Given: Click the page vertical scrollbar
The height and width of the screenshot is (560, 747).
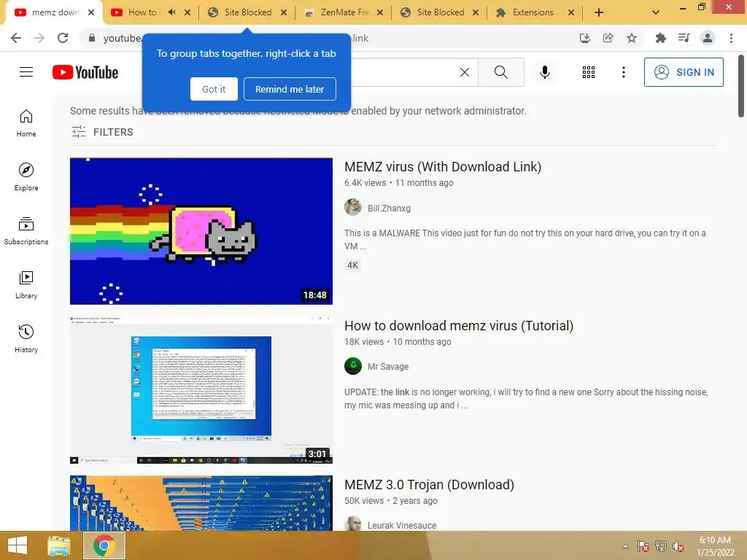Looking at the screenshot, I should point(741,86).
